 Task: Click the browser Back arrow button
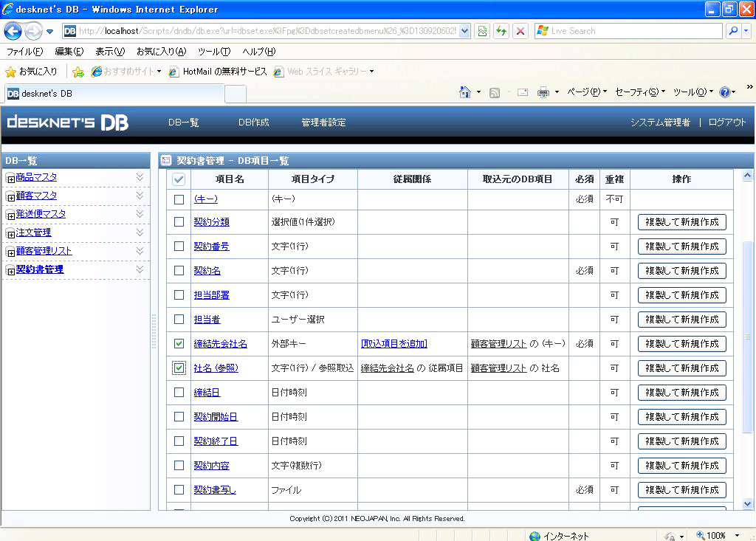click(x=14, y=31)
